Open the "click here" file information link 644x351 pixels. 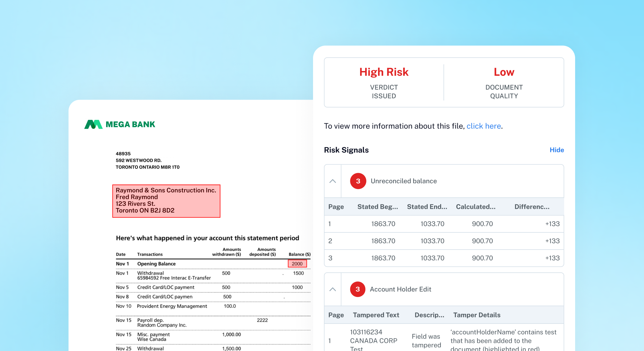click(484, 126)
